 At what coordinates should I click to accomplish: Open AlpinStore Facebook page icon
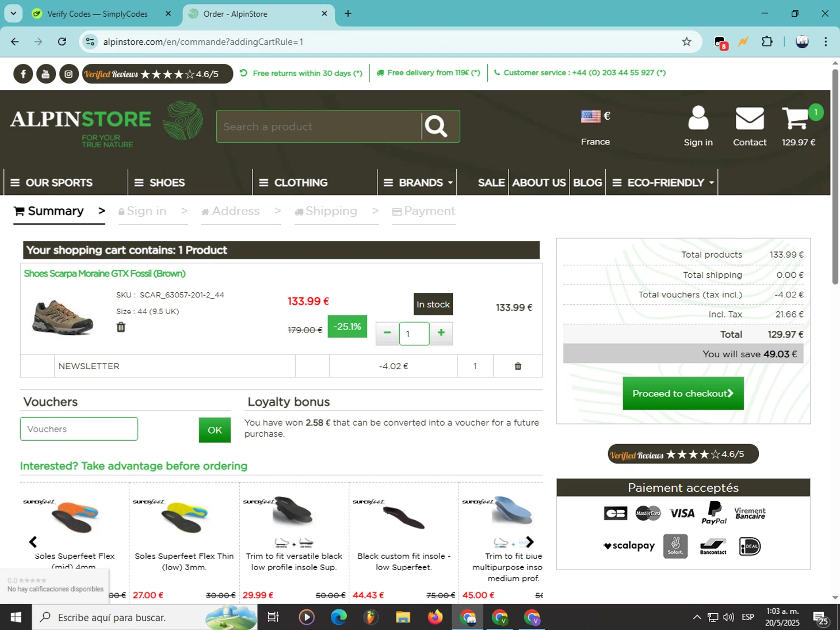(23, 74)
